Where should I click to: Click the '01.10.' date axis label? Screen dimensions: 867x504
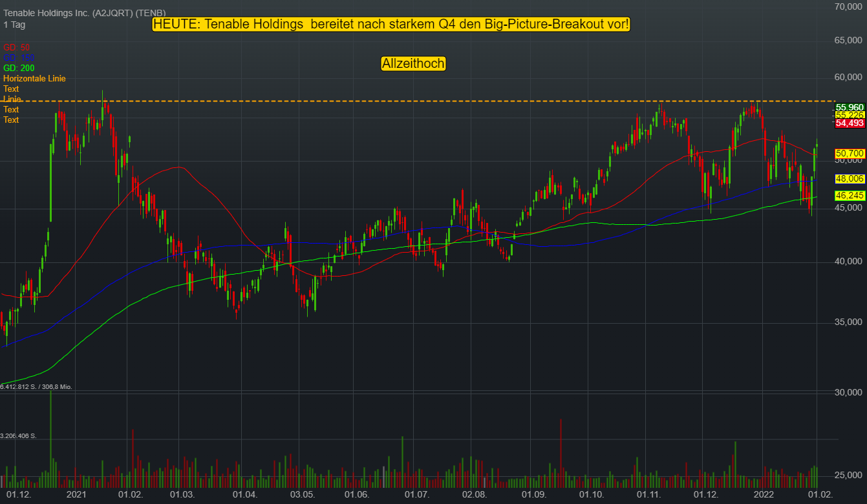591,495
